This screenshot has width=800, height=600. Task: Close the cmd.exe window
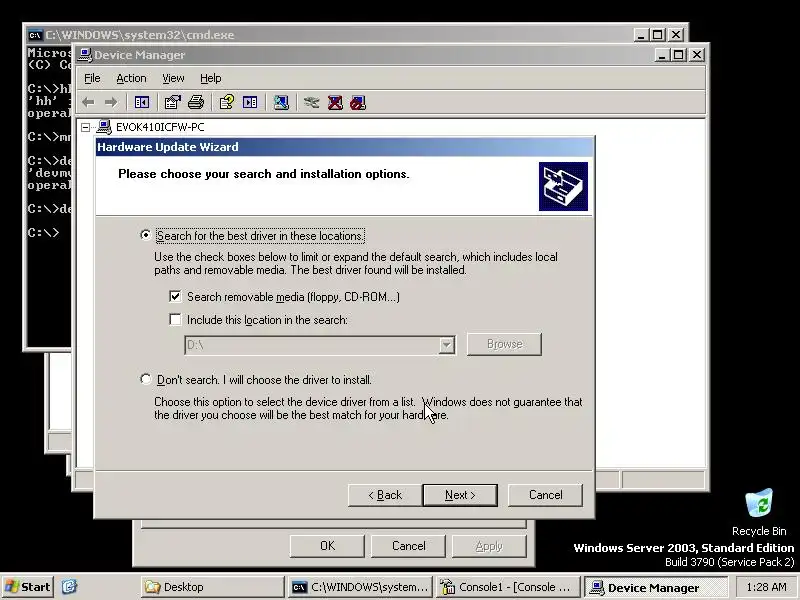point(676,35)
